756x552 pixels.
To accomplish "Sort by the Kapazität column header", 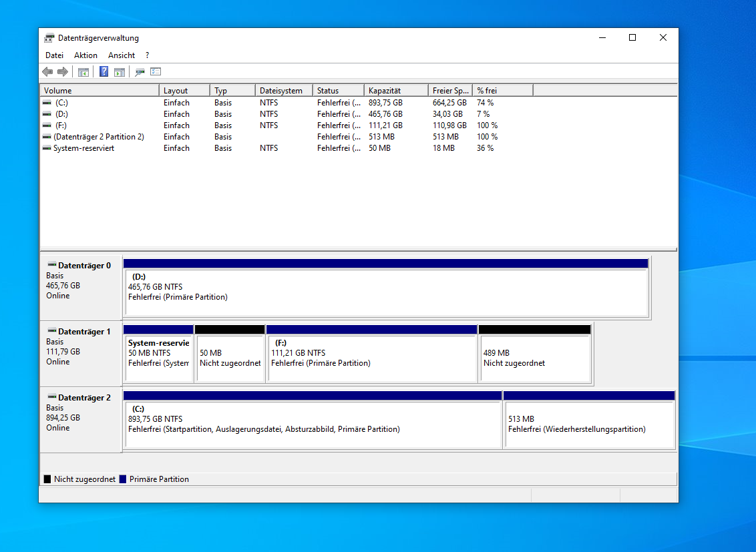I will pyautogui.click(x=396, y=91).
